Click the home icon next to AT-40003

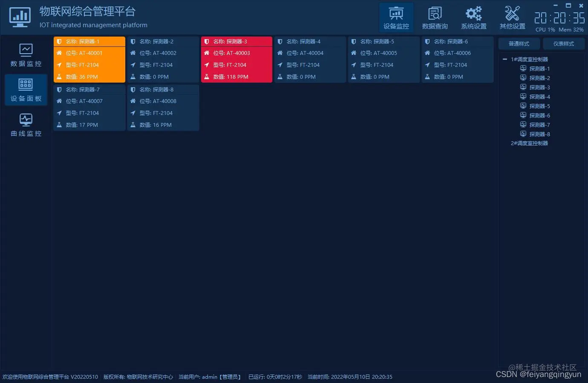207,53
